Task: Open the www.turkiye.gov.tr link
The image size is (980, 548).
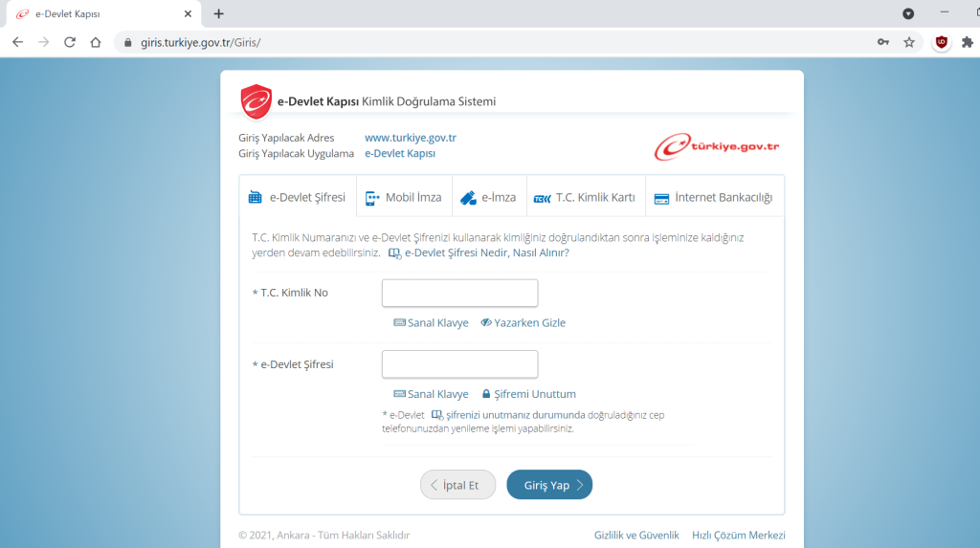Action: (x=411, y=138)
